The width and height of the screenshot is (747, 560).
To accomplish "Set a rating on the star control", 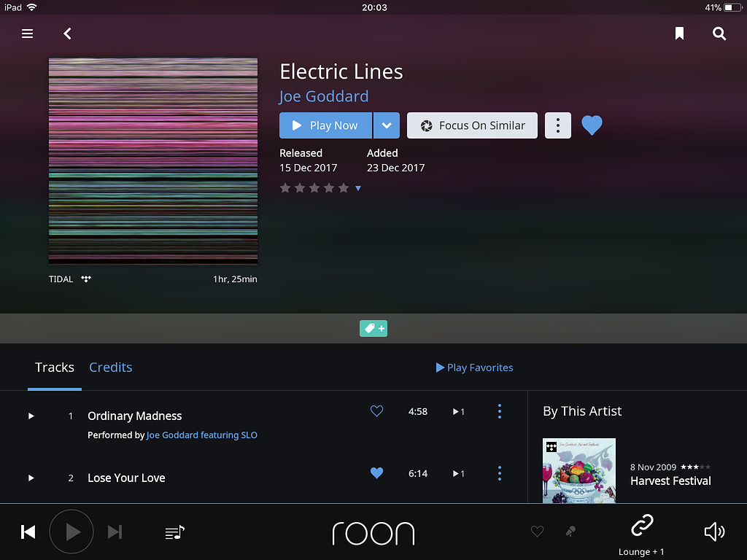I will tap(314, 187).
